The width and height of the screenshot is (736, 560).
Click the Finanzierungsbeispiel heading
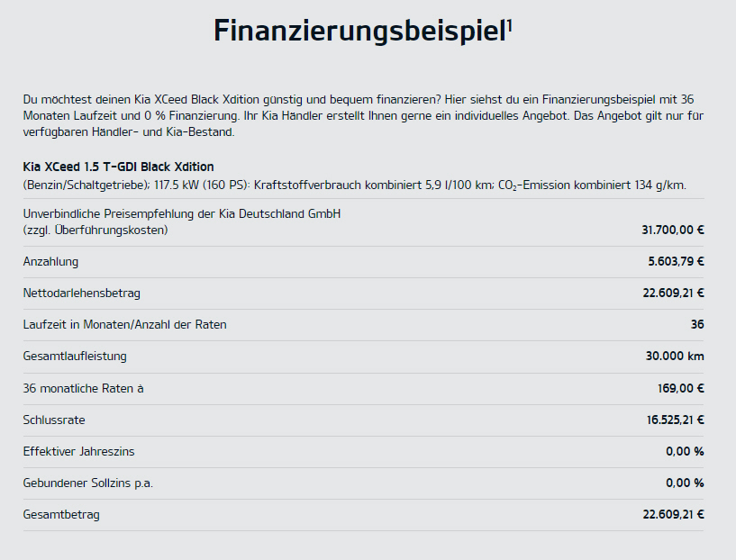359,32
